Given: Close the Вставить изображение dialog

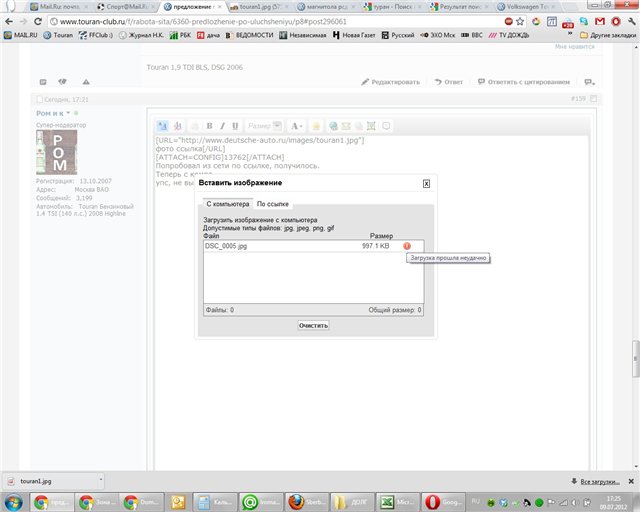Looking at the screenshot, I should 426,184.
